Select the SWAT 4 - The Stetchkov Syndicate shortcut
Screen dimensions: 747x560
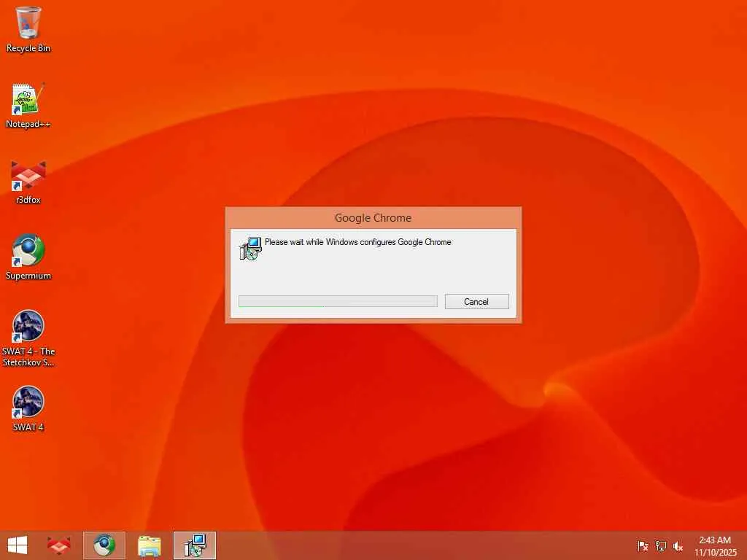(x=28, y=338)
